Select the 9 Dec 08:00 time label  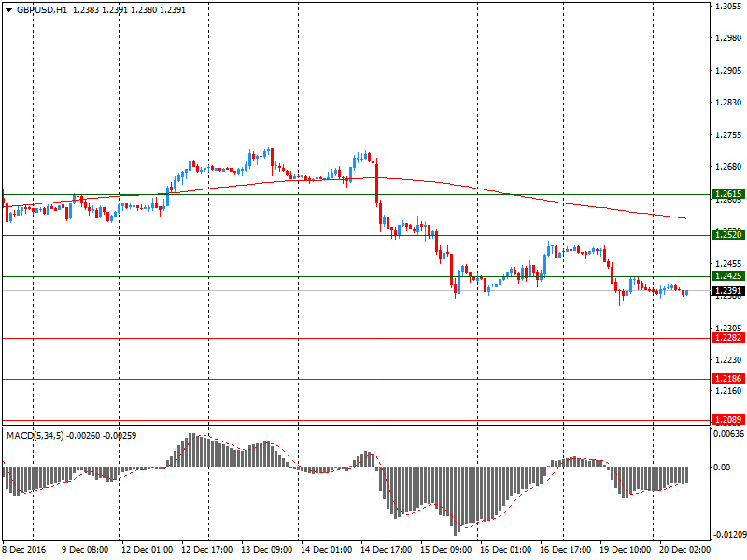(x=85, y=549)
